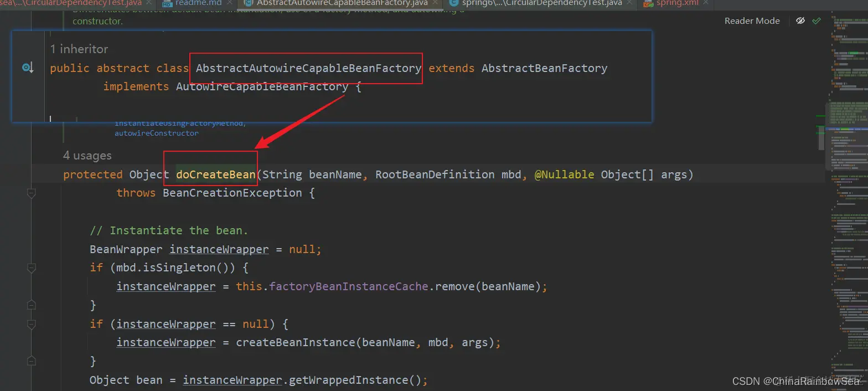This screenshot has width=868, height=391.
Task: Click the AbstractBeanFactory superclass name
Action: (x=544, y=68)
